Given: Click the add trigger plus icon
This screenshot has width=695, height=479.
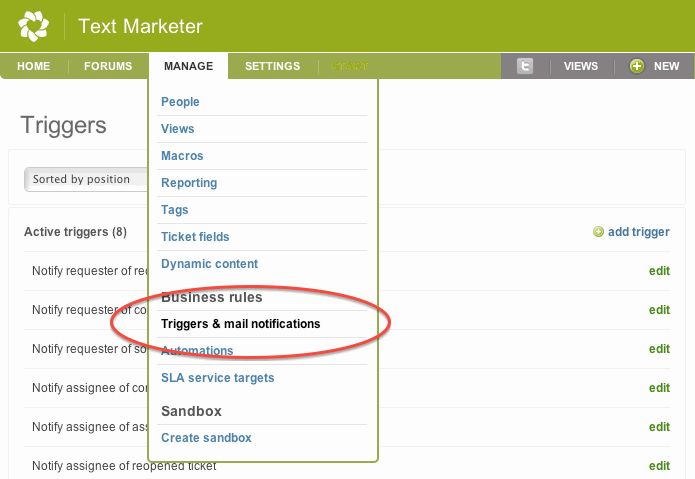Looking at the screenshot, I should (x=598, y=232).
